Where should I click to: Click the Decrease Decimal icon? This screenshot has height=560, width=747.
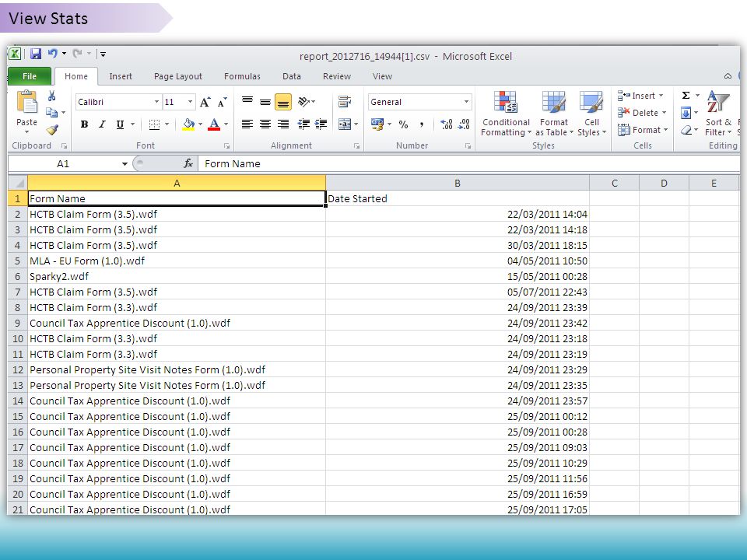pyautogui.click(x=464, y=124)
